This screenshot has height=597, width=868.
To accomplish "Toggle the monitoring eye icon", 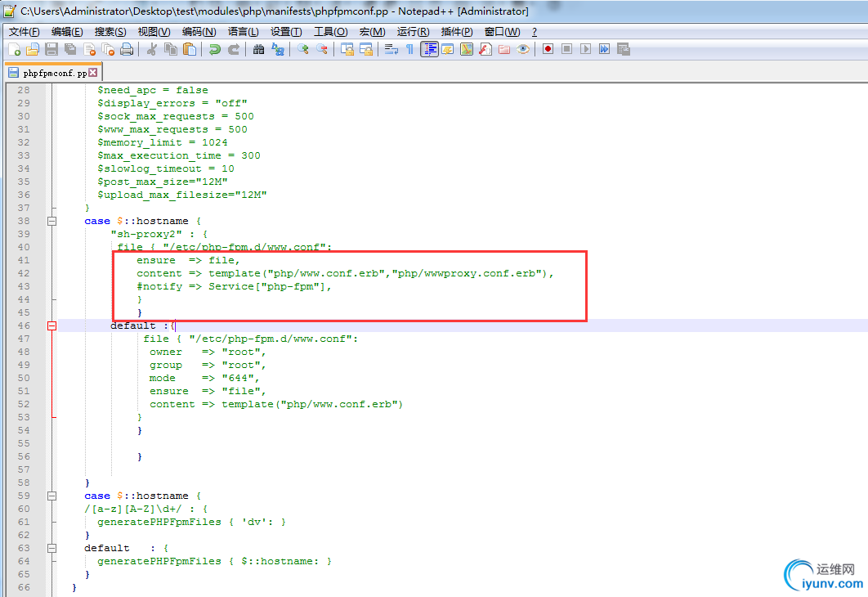I will [523, 49].
